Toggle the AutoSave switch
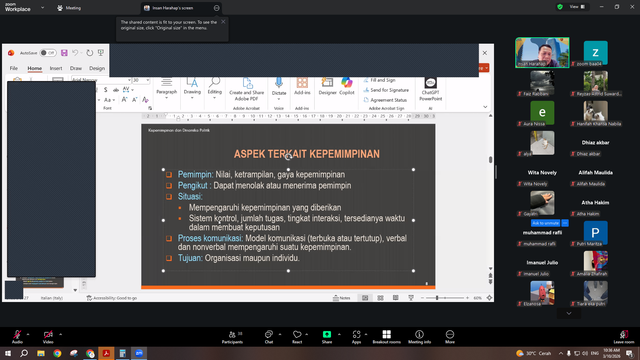Screen dimensions: 640x360 pos(48,53)
